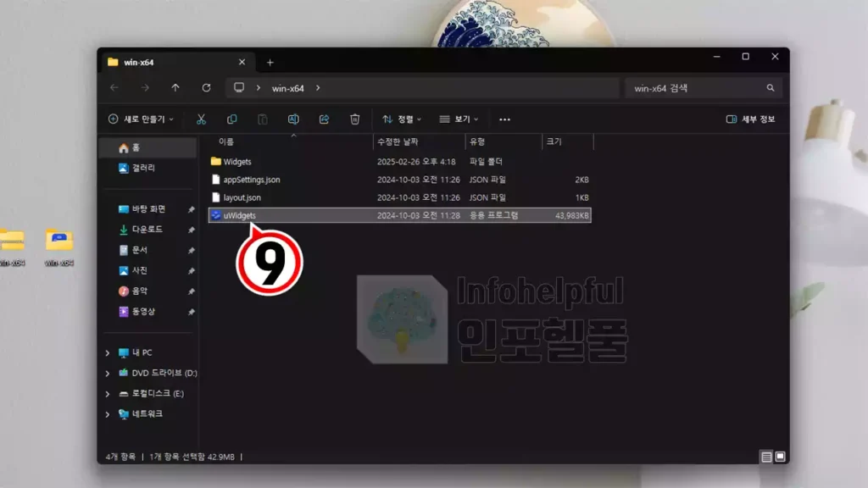
Task: Go up one folder level
Action: click(x=175, y=87)
